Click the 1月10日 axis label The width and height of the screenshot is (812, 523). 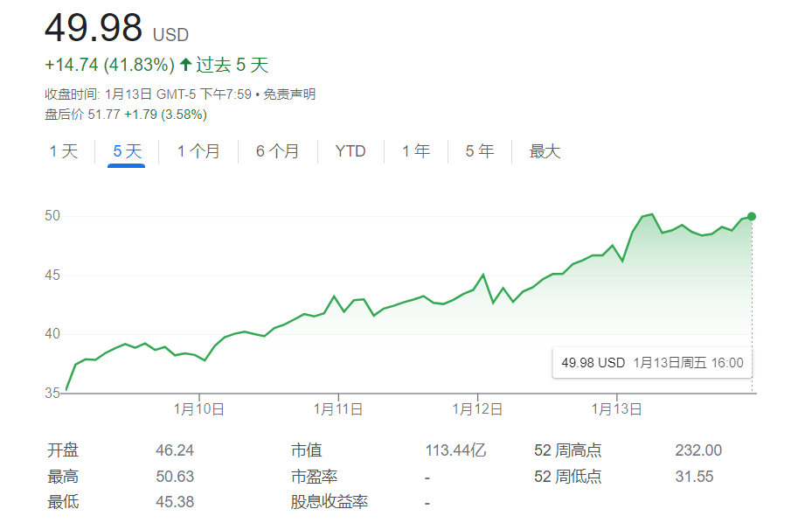tap(198, 408)
